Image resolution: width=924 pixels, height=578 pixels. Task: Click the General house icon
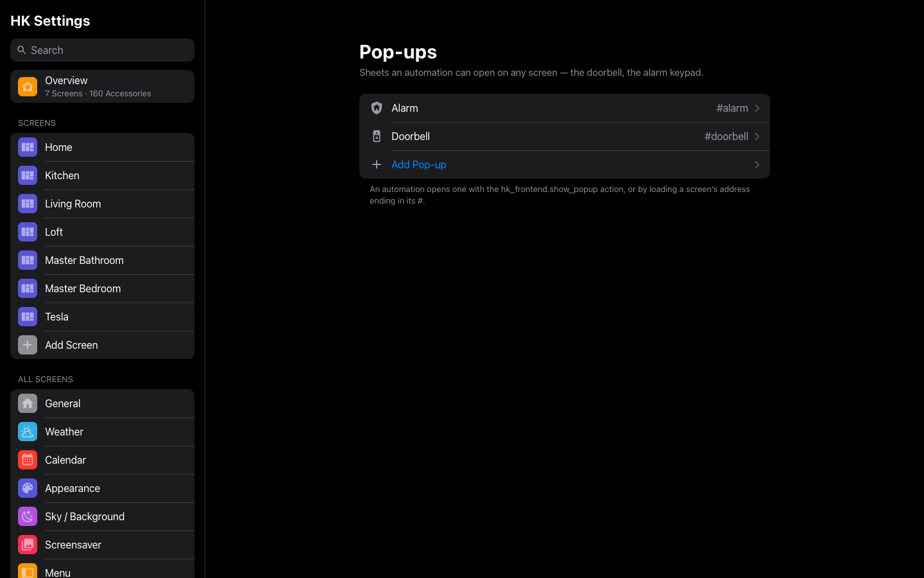coord(28,403)
